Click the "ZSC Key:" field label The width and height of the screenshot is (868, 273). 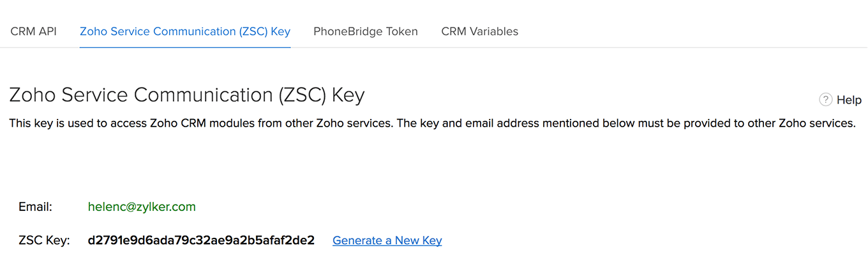tap(44, 240)
